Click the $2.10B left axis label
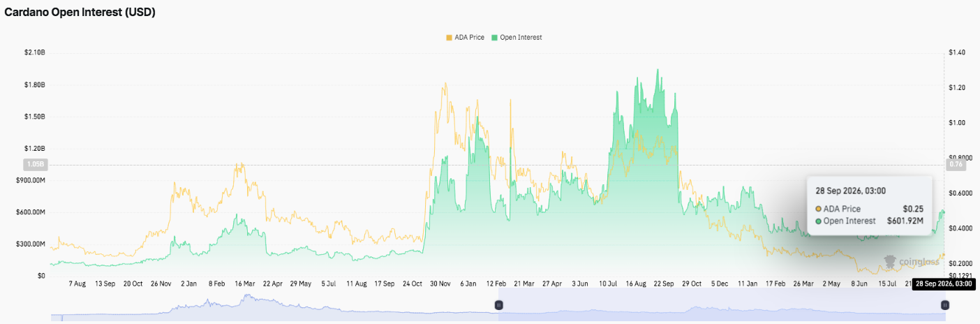The height and width of the screenshot is (324, 980). click(35, 53)
